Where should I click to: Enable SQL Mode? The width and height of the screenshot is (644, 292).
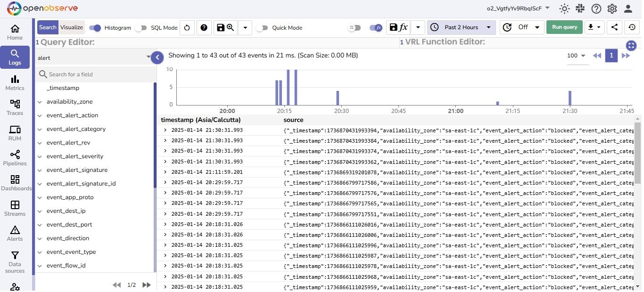[x=141, y=28]
